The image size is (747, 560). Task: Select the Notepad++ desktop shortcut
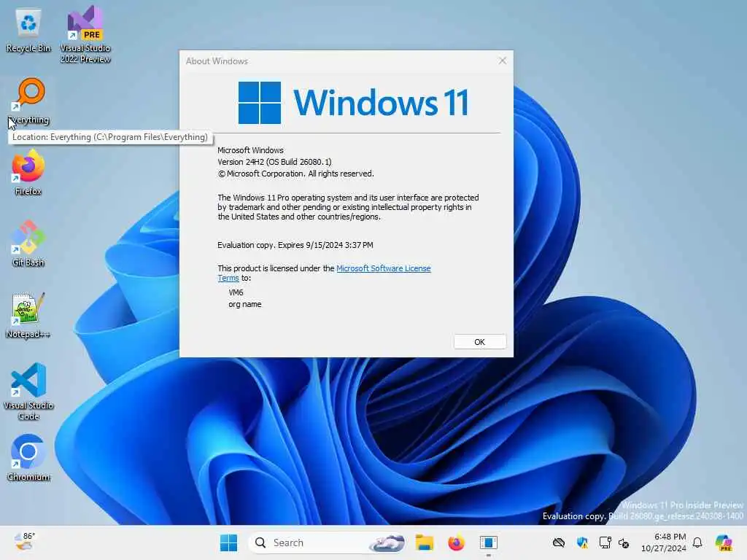28,315
